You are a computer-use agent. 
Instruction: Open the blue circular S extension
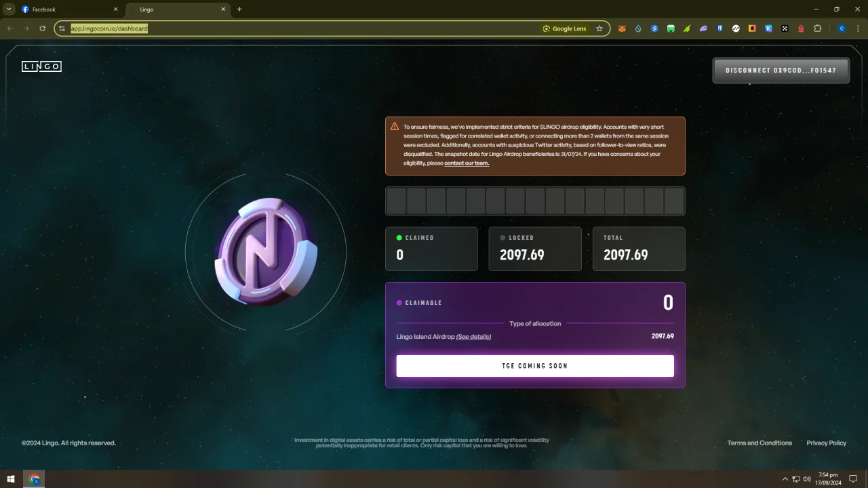pos(654,28)
